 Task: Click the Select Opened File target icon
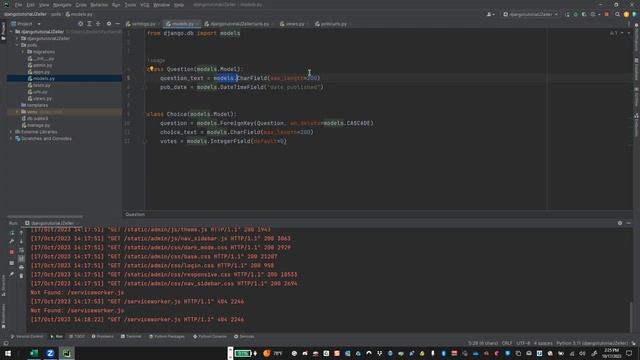[x=80, y=24]
